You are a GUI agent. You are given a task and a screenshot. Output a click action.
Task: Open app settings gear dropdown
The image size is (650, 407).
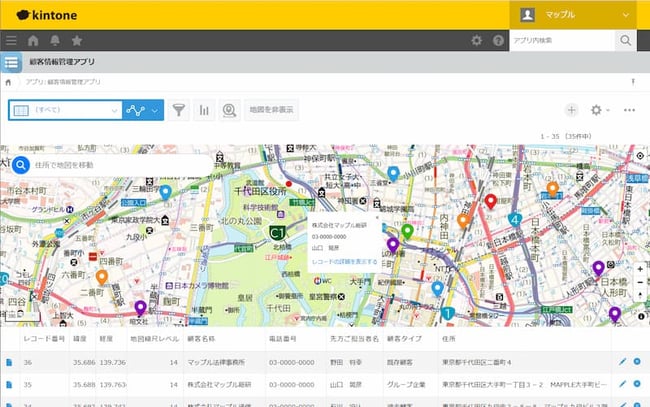(x=600, y=110)
